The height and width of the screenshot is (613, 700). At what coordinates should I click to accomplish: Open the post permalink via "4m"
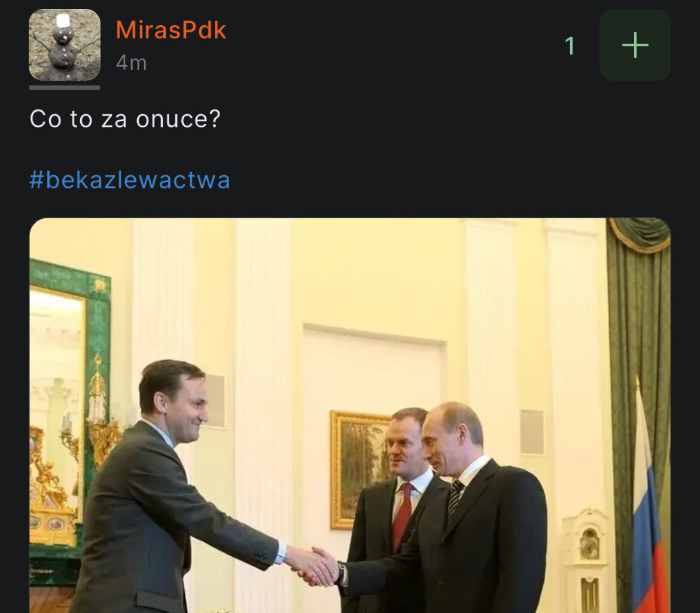coord(131,63)
